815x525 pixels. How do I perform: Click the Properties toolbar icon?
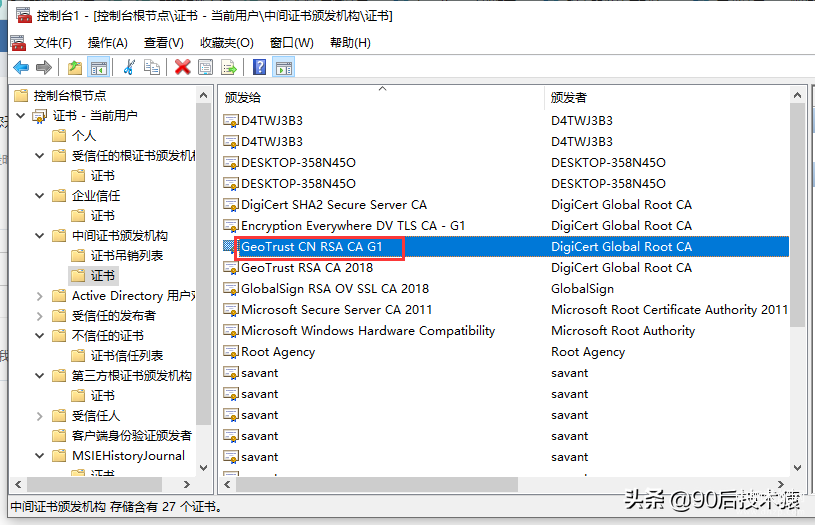(206, 67)
